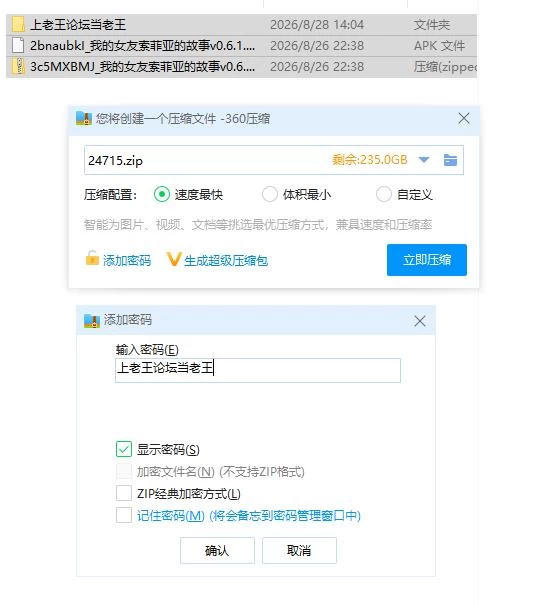551x604 pixels.
Task: Click the 立即压缩 button
Action: click(427, 260)
